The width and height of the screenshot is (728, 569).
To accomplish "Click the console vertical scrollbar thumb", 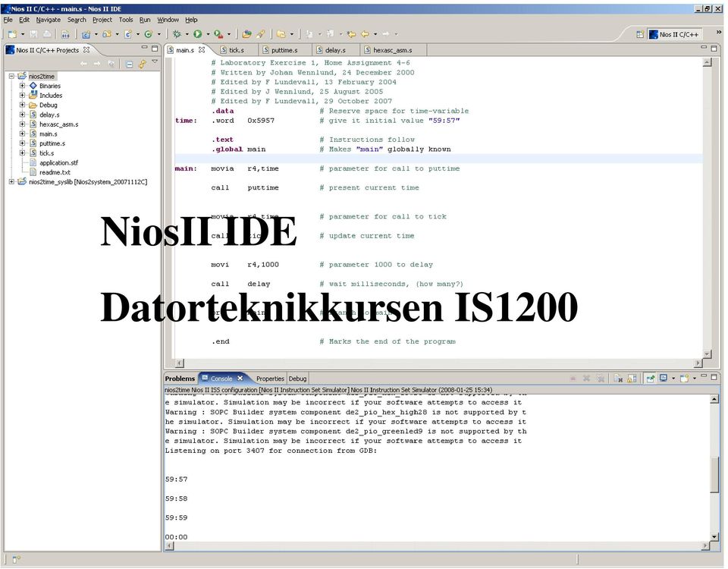I will click(x=714, y=474).
